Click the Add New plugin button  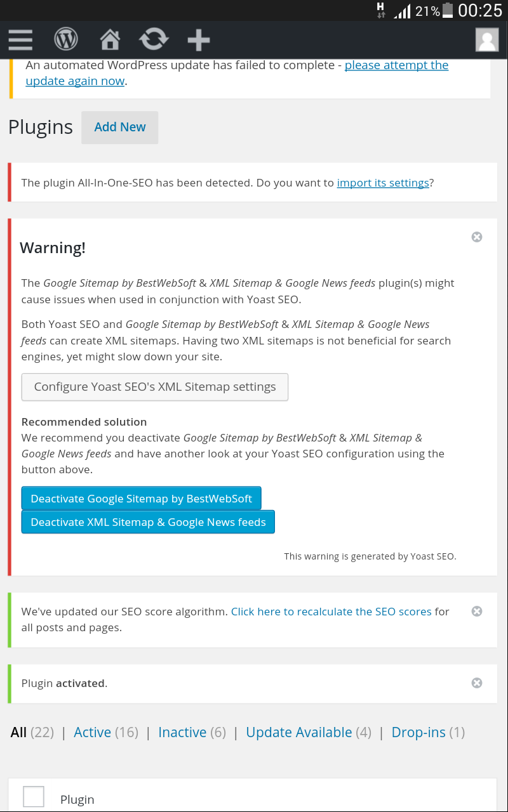pos(120,127)
